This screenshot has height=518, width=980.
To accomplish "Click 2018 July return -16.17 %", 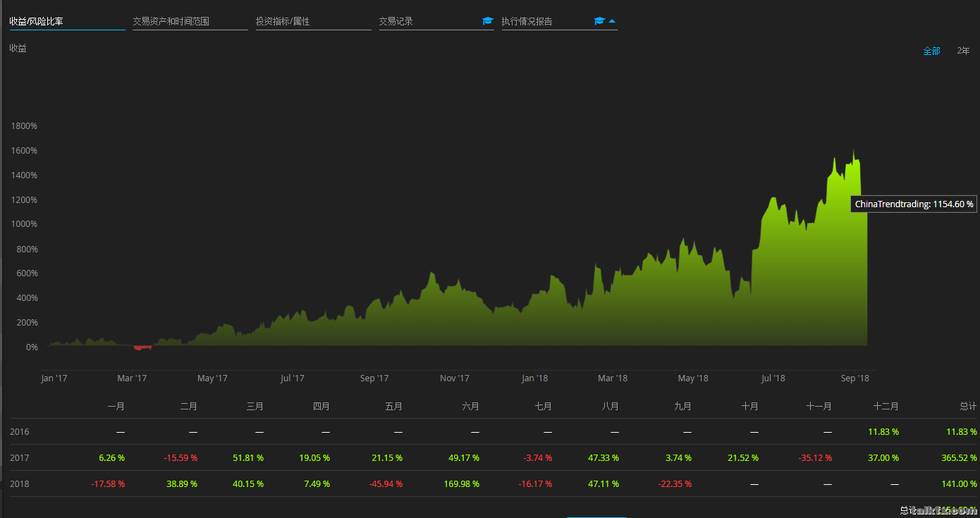I will [534, 484].
